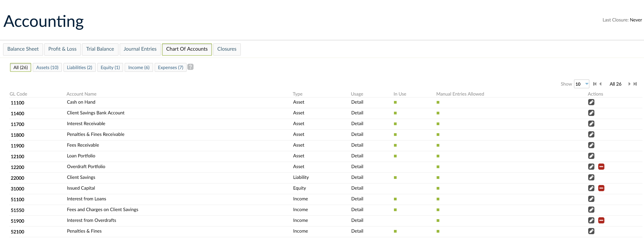Screen dimensions: 644x238
Task: Edit the Loan Portfolio account
Action: pyautogui.click(x=591, y=156)
